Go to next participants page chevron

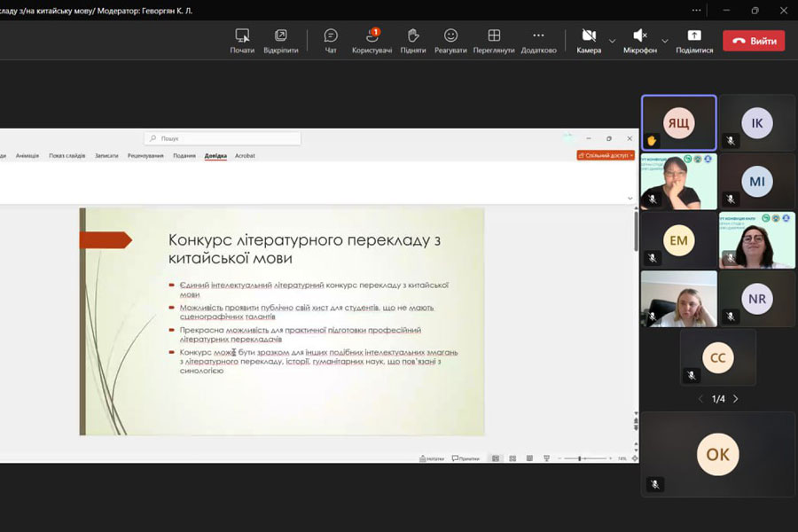(x=736, y=399)
